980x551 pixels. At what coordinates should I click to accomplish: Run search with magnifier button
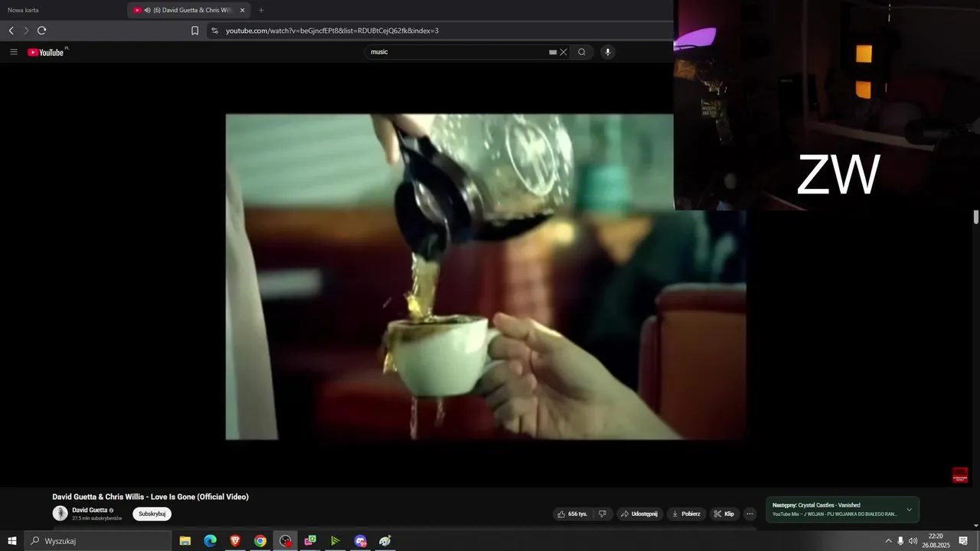pyautogui.click(x=582, y=52)
